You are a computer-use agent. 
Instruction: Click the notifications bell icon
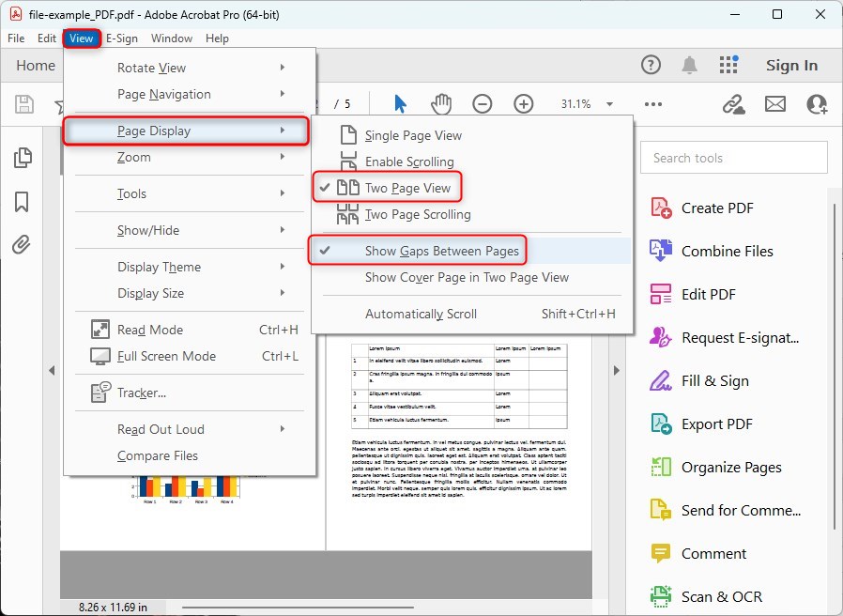point(689,65)
